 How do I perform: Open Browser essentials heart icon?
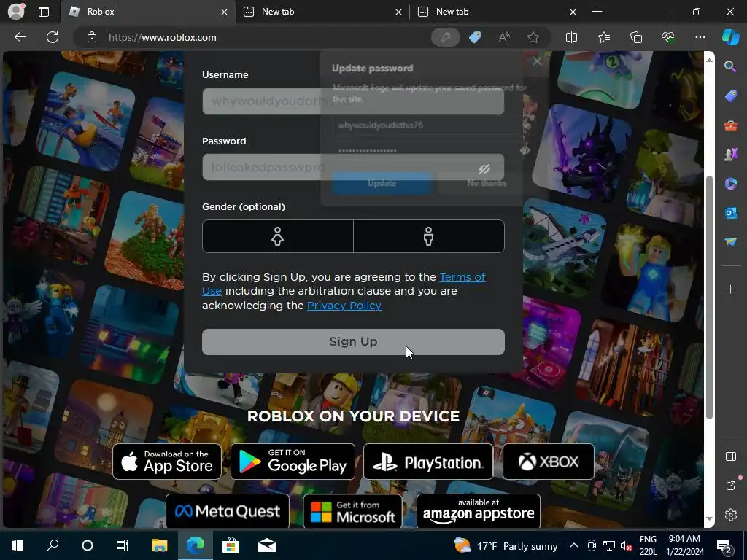click(x=668, y=37)
